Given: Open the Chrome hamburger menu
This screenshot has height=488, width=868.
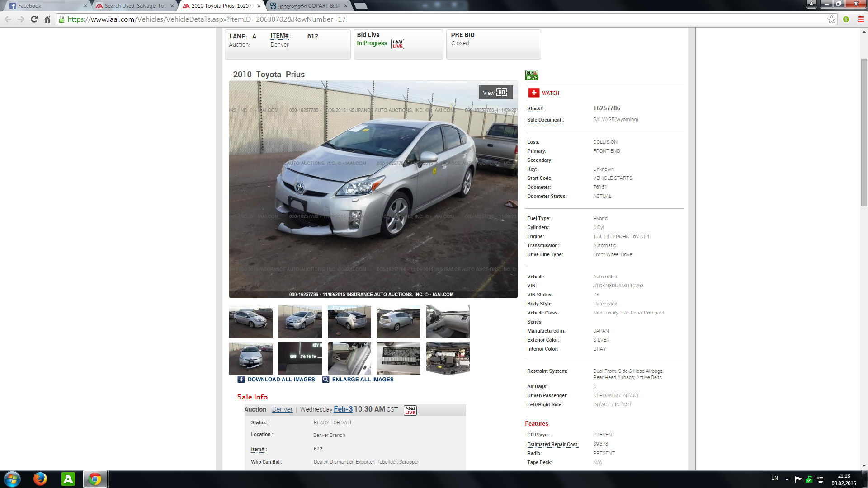Looking at the screenshot, I should tap(861, 19).
